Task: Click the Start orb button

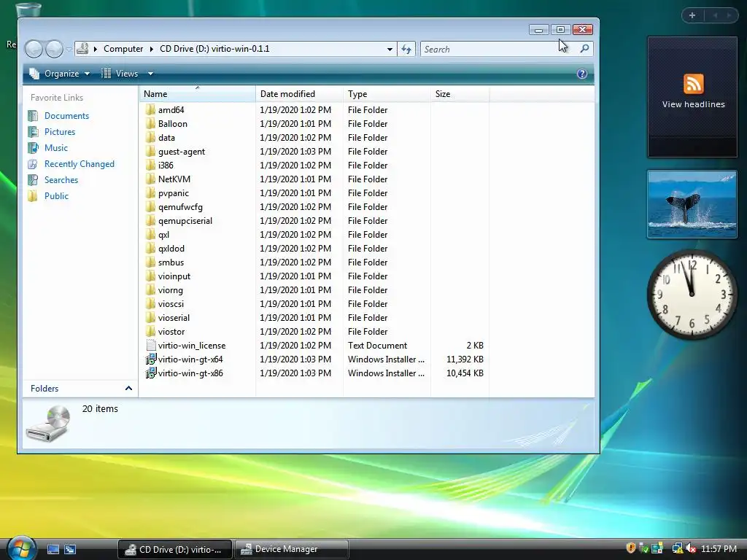Action: pyautogui.click(x=21, y=548)
